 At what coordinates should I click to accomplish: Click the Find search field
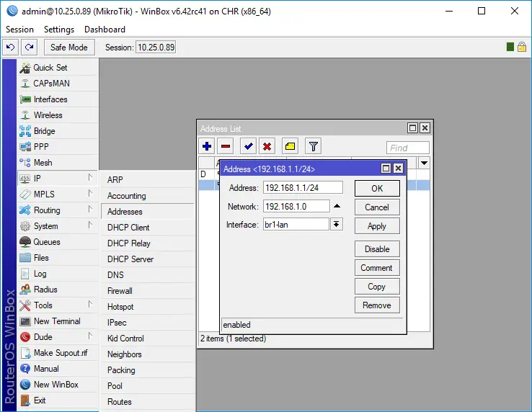[407, 148]
